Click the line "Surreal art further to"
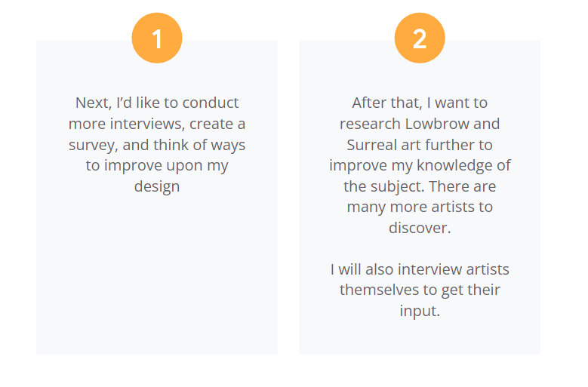This screenshot has height=387, width=588. (x=420, y=145)
